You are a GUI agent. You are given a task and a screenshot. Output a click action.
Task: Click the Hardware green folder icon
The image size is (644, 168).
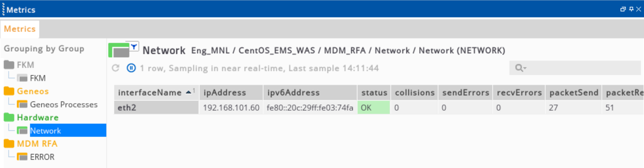pos(9,117)
